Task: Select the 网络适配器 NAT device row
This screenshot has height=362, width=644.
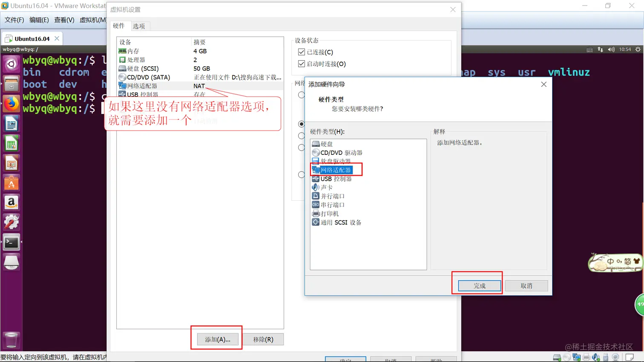Action: [x=200, y=86]
